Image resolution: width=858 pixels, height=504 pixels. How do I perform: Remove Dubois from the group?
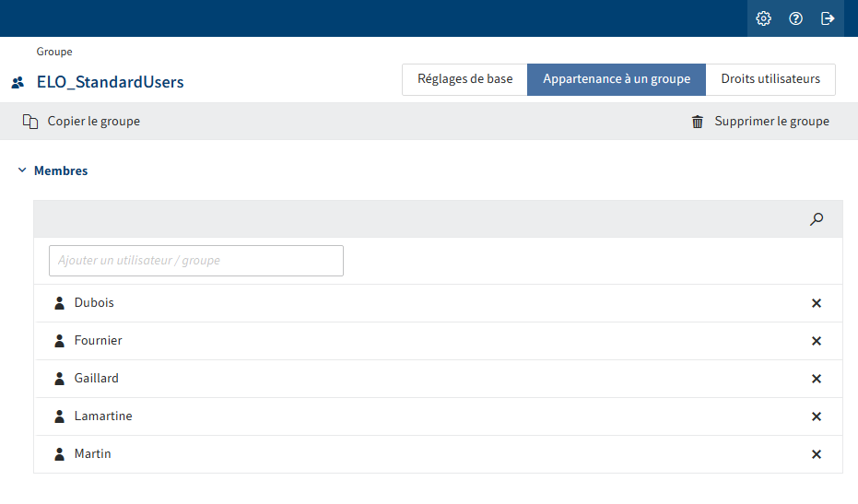(817, 303)
